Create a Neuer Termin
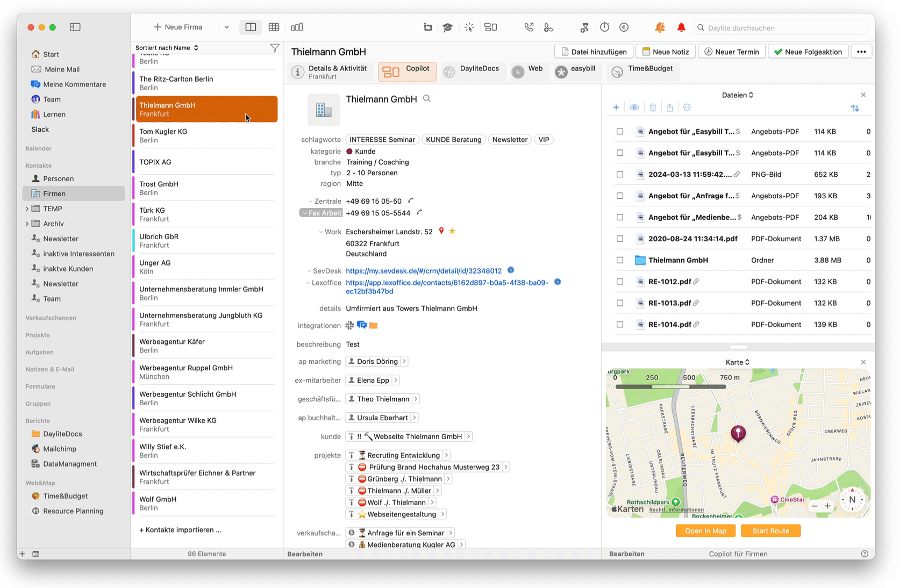Image resolution: width=914 pixels, height=588 pixels. 732,52
